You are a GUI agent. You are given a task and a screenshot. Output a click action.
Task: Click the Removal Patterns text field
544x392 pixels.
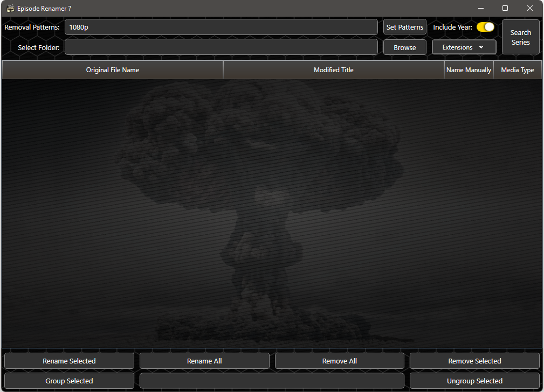pos(221,27)
